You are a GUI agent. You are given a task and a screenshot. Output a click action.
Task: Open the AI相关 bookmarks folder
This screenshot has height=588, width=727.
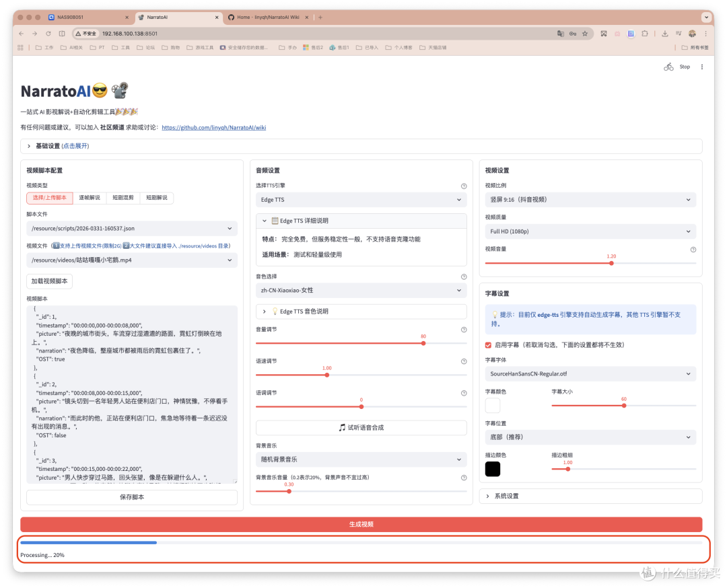pyautogui.click(x=71, y=47)
